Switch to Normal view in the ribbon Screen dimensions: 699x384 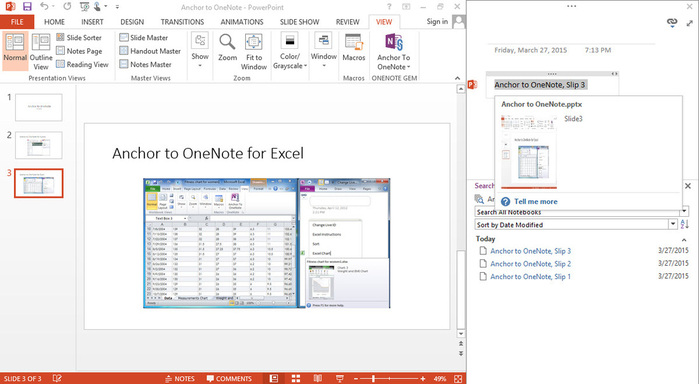click(x=15, y=51)
